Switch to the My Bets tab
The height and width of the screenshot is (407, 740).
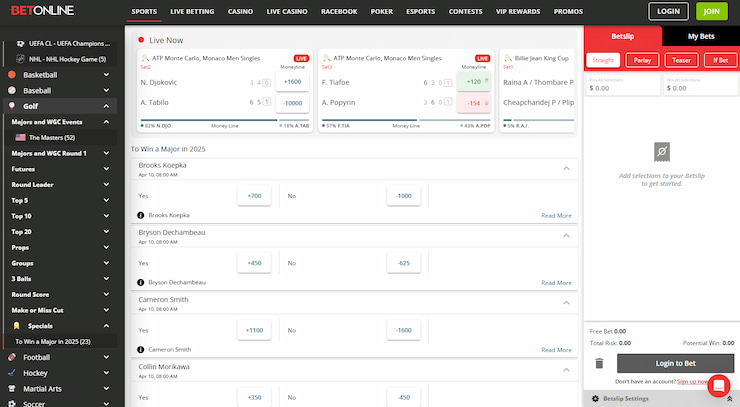701,36
